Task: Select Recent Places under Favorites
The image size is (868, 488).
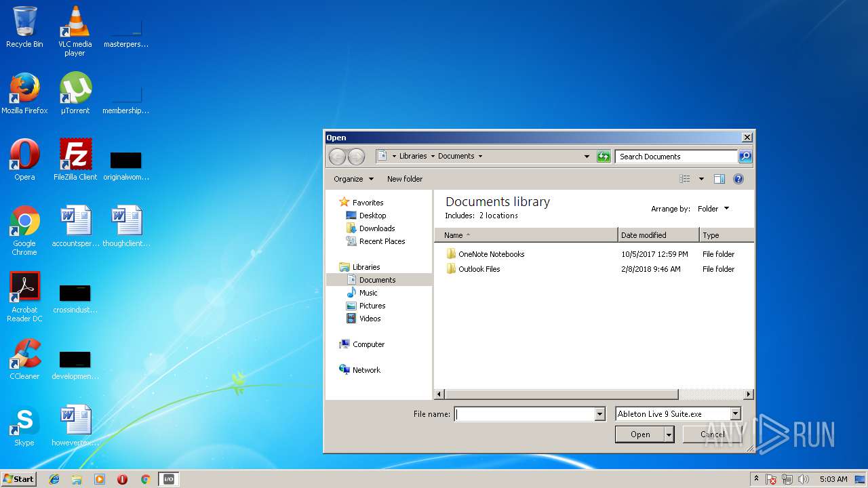Action: click(382, 241)
